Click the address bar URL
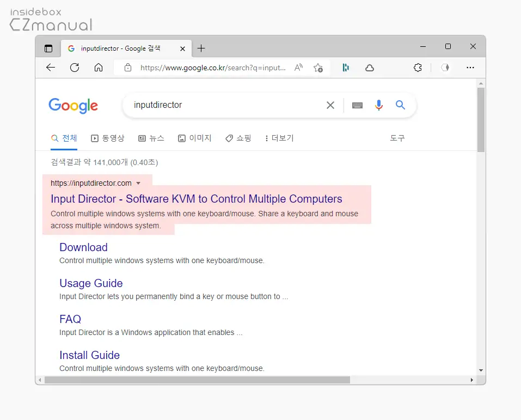521x420 pixels. pos(213,68)
